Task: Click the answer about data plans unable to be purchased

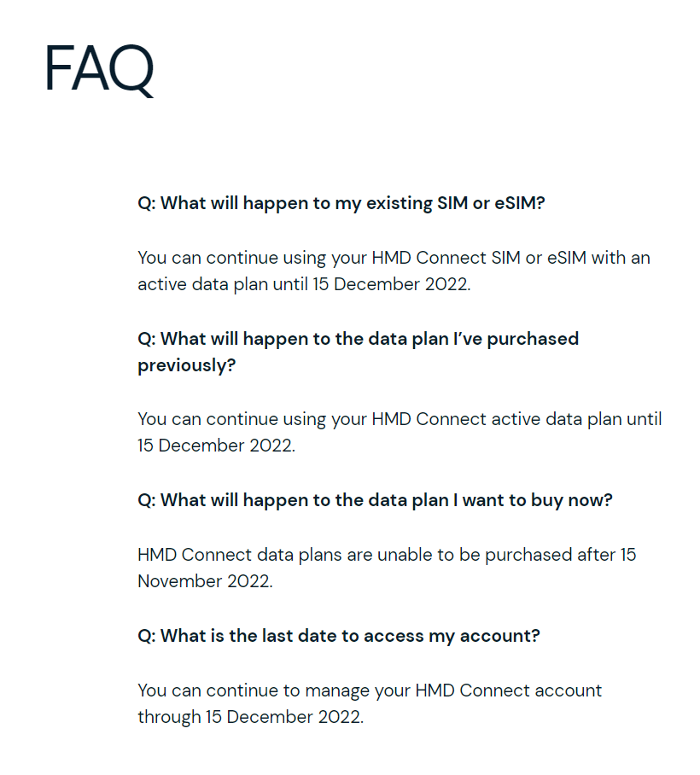Action: tap(387, 568)
